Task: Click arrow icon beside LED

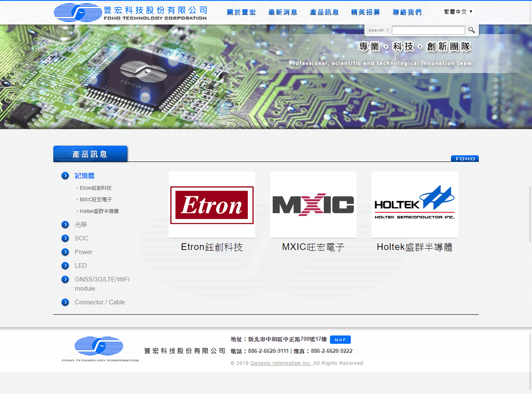Action: [65, 266]
